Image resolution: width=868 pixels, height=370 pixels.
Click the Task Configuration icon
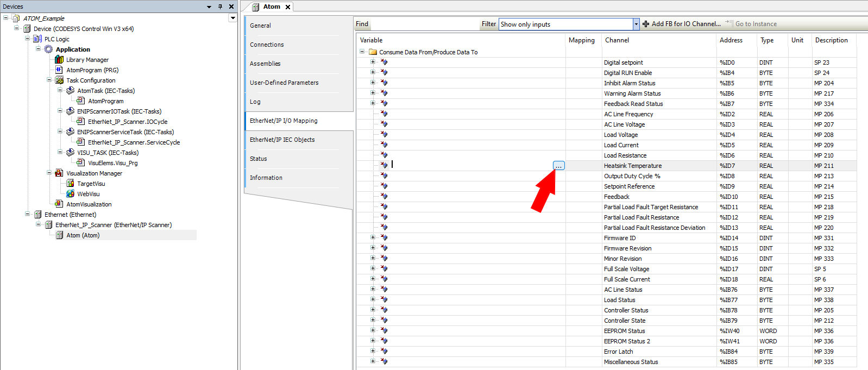click(59, 80)
